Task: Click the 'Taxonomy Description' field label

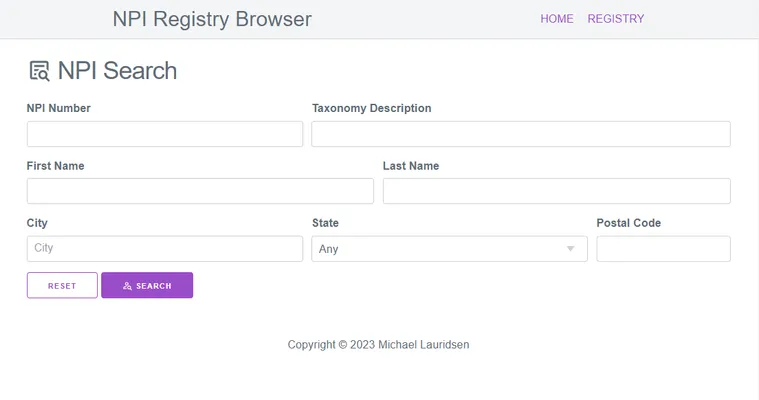Action: click(372, 108)
